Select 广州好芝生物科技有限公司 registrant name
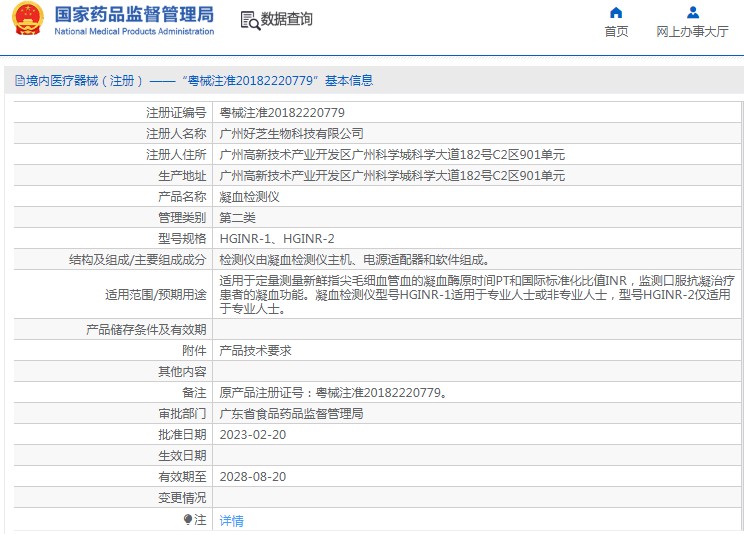 (291, 133)
